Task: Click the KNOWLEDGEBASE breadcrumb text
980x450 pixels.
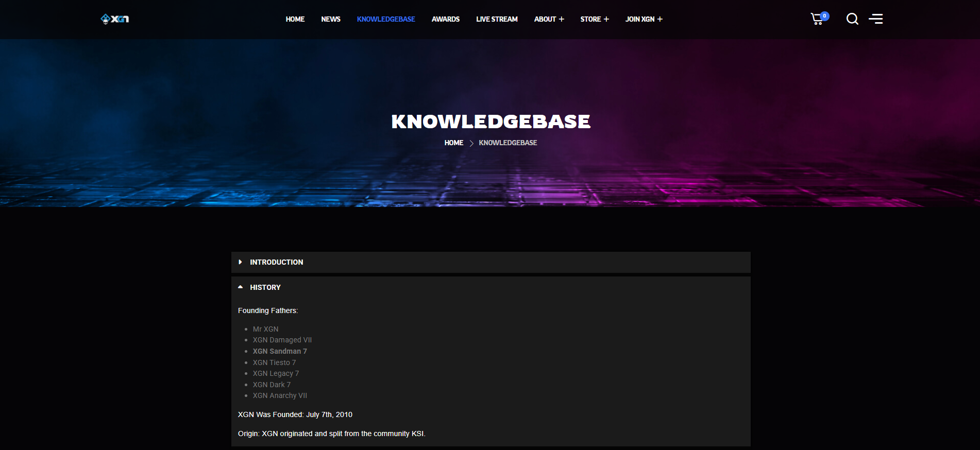Action: pos(508,143)
